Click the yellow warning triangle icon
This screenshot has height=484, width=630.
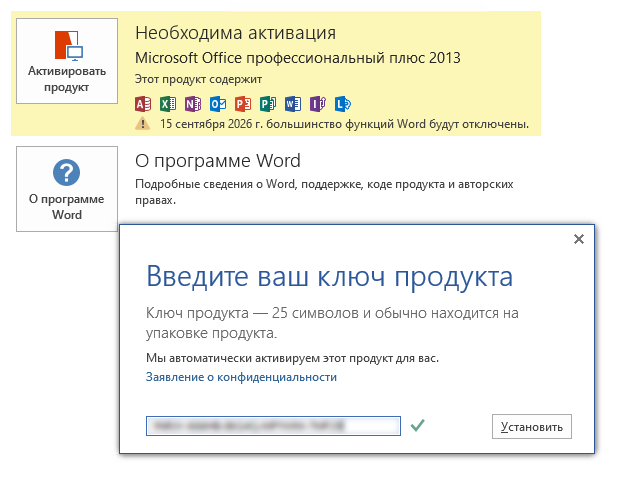tap(143, 124)
